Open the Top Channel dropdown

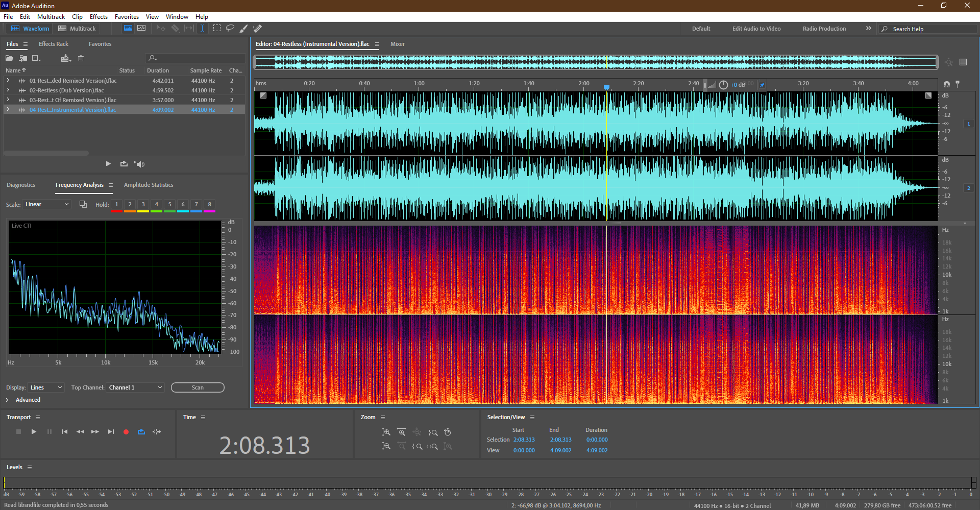pos(135,387)
